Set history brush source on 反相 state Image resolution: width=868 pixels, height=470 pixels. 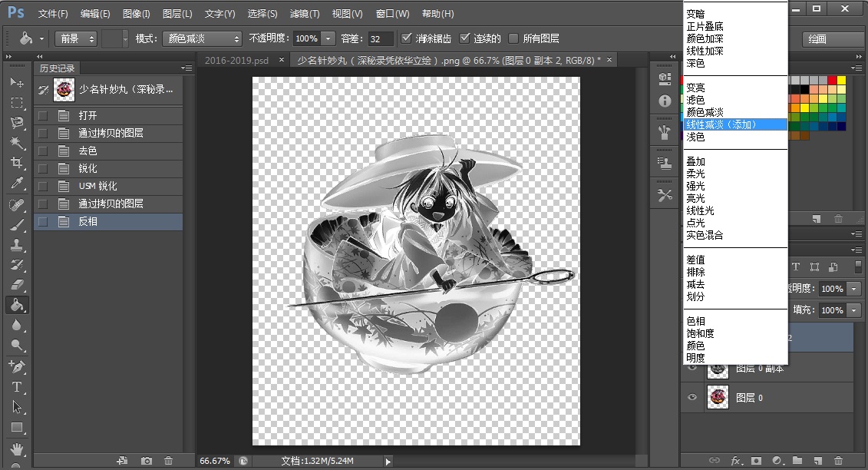[43, 222]
